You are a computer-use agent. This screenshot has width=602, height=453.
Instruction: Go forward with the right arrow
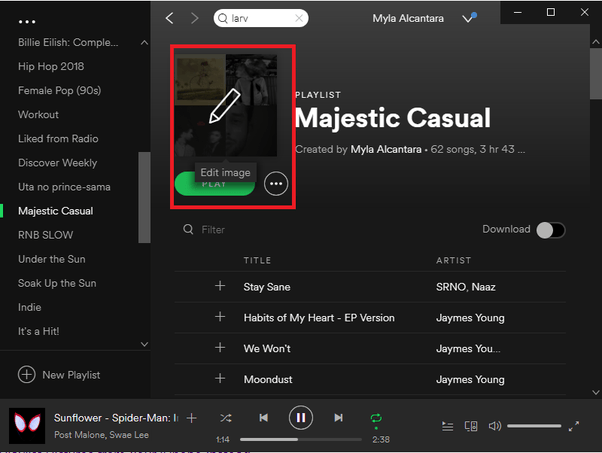coord(195,18)
